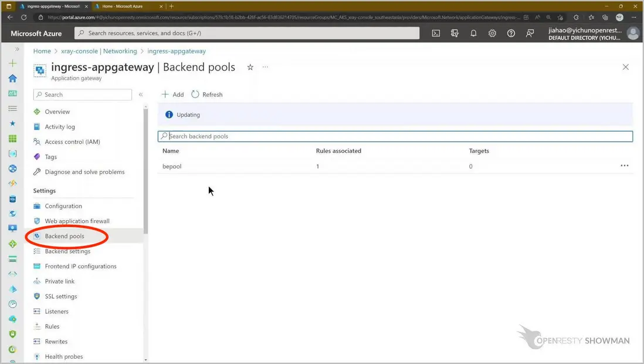Select Backend settings in the menu
This screenshot has width=644, height=364.
coord(67,251)
